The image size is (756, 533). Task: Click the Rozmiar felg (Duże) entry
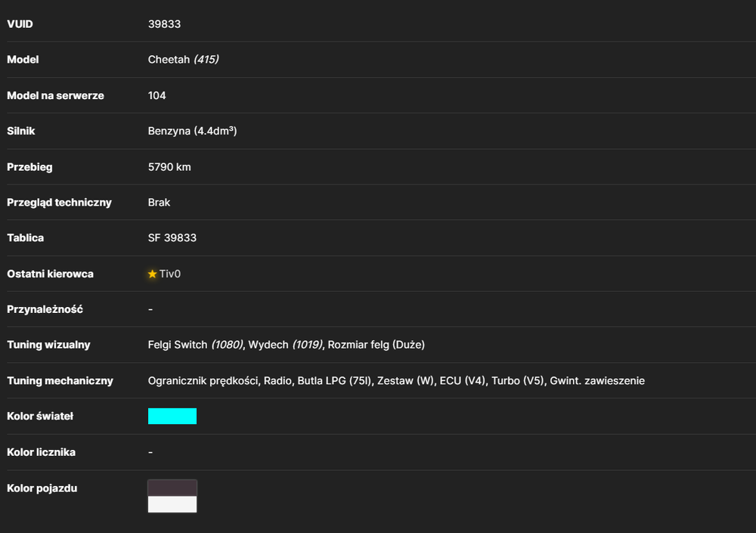pyautogui.click(x=376, y=345)
